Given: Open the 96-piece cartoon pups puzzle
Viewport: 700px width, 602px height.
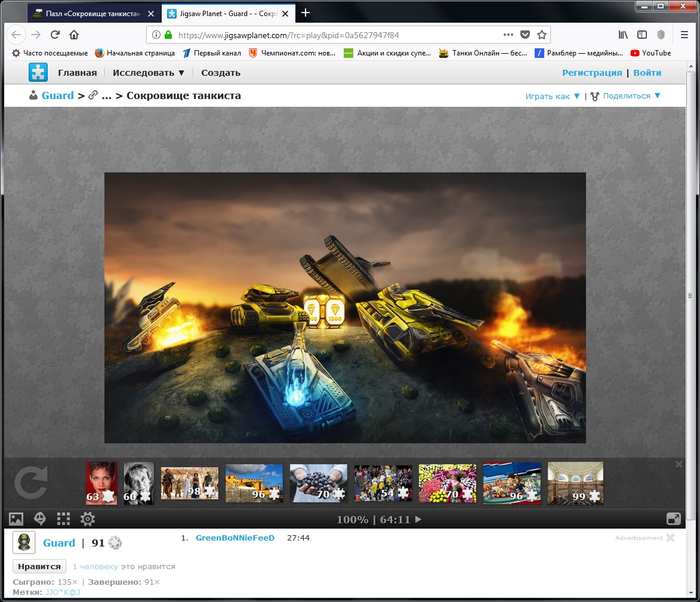Looking at the screenshot, I should [x=511, y=483].
